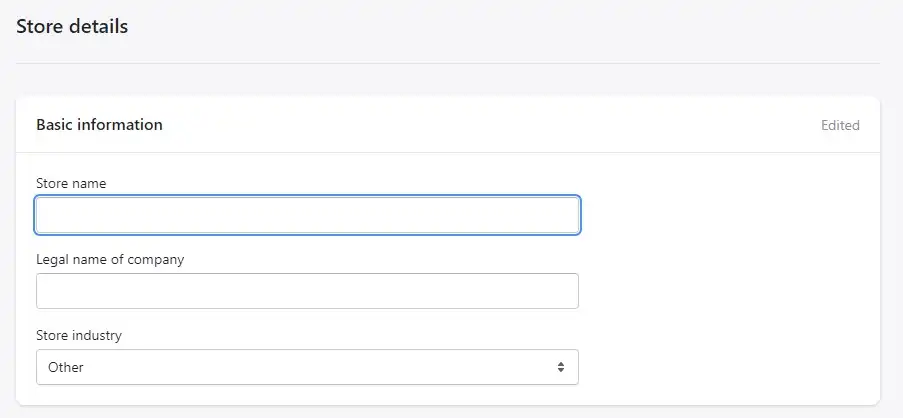Click the 'Legal name of company' label
This screenshot has height=418, width=903.
(x=110, y=259)
